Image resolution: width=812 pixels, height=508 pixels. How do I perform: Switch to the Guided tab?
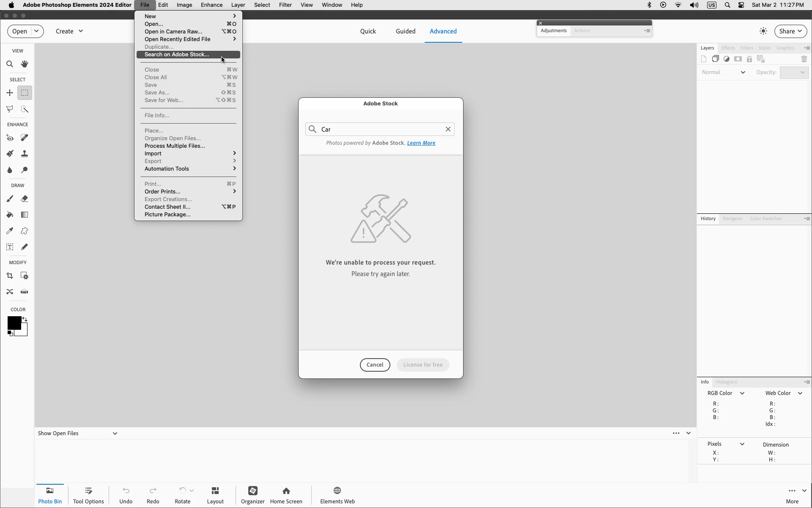tap(405, 31)
